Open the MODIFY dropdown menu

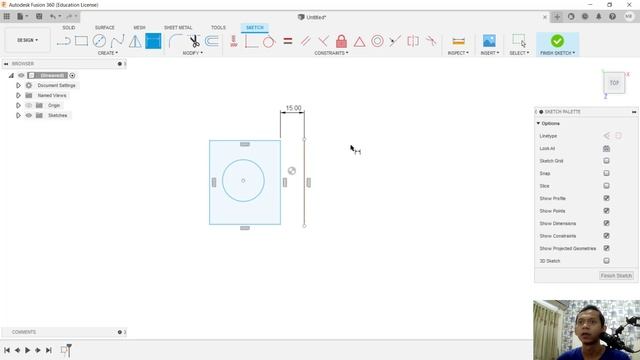click(192, 53)
